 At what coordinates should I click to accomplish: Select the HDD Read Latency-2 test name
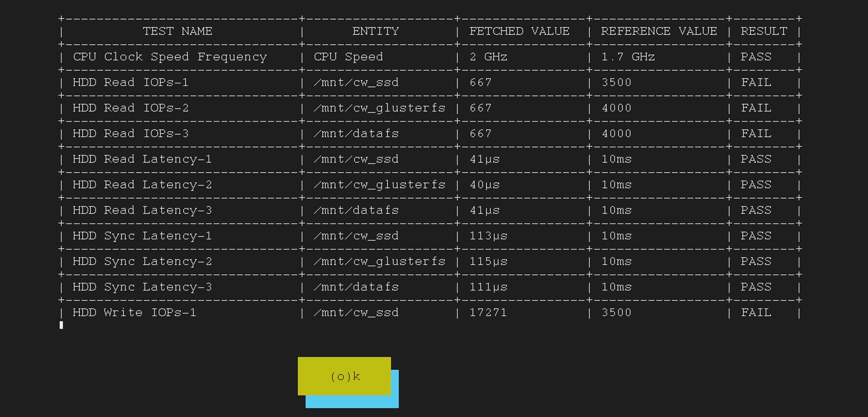142,185
